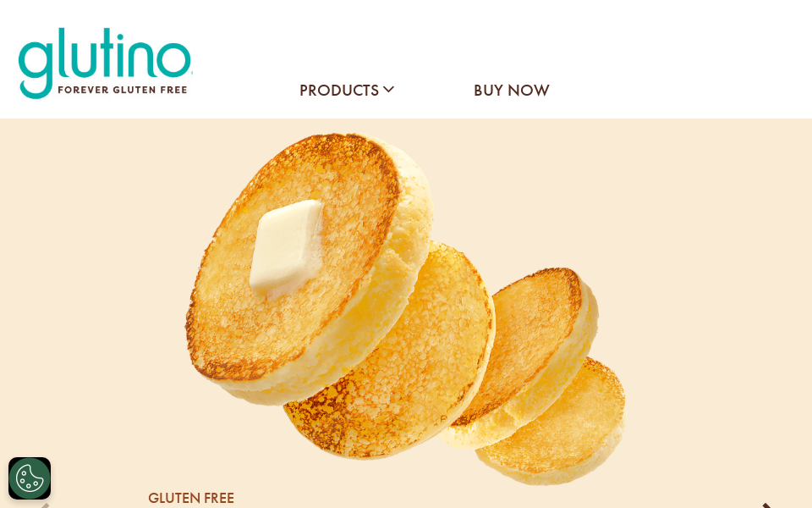Click the word FREE in logo tagline
Screen dimensions: 812x508
coord(173,90)
